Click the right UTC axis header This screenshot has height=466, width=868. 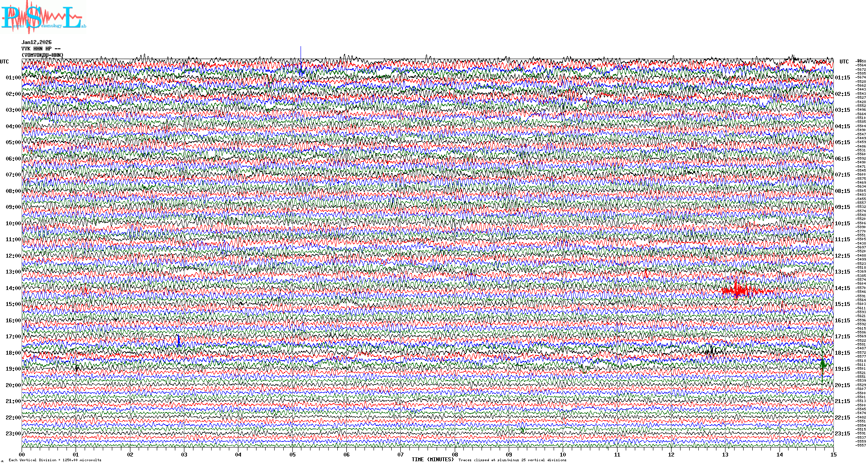pyautogui.click(x=844, y=62)
